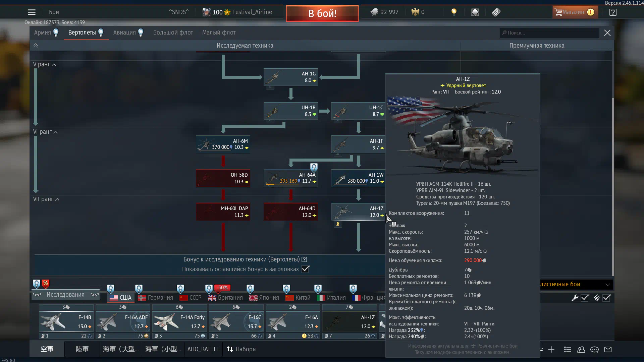Viewport: 644px width, 362px height.
Task: Open the contacts list icon
Action: pyautogui.click(x=568, y=350)
